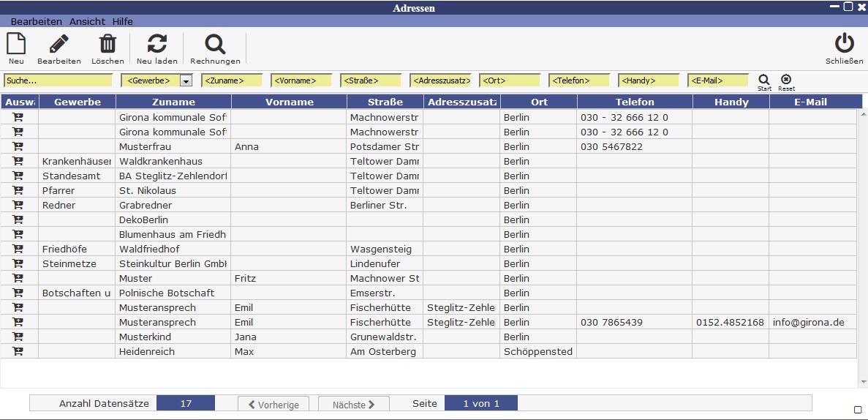Image resolution: width=868 pixels, height=420 pixels.
Task: Click the Suche search input field
Action: tap(59, 80)
